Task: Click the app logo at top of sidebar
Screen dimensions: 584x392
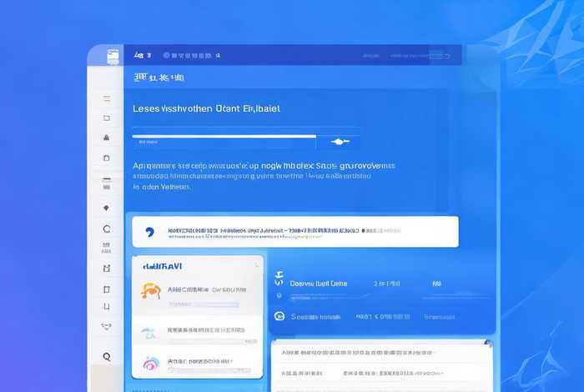Action: point(114,56)
